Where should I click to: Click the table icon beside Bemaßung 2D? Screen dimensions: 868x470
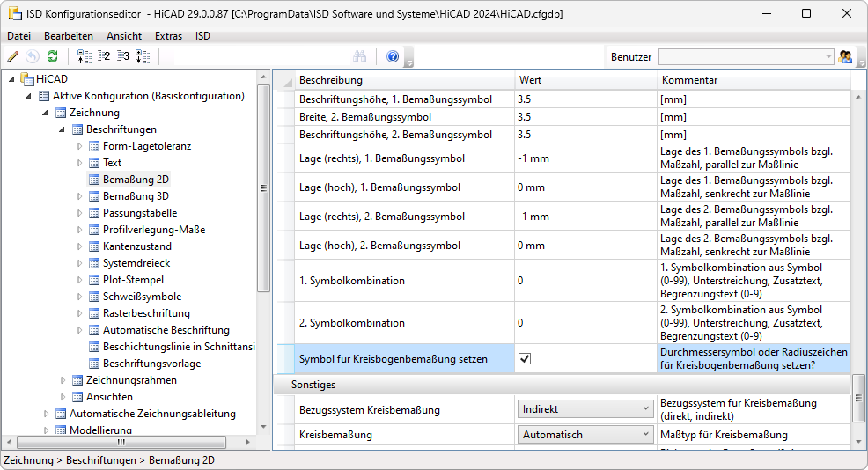click(94, 180)
